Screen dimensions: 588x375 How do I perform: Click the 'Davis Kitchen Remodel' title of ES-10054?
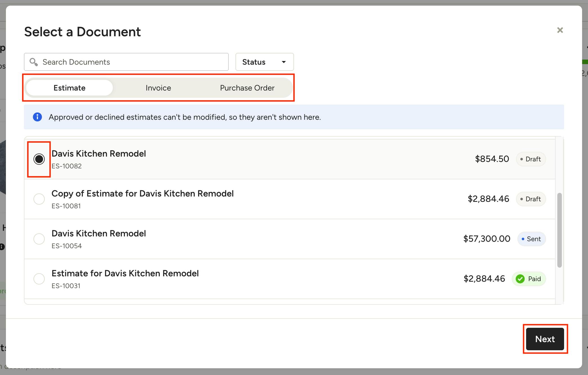click(99, 233)
